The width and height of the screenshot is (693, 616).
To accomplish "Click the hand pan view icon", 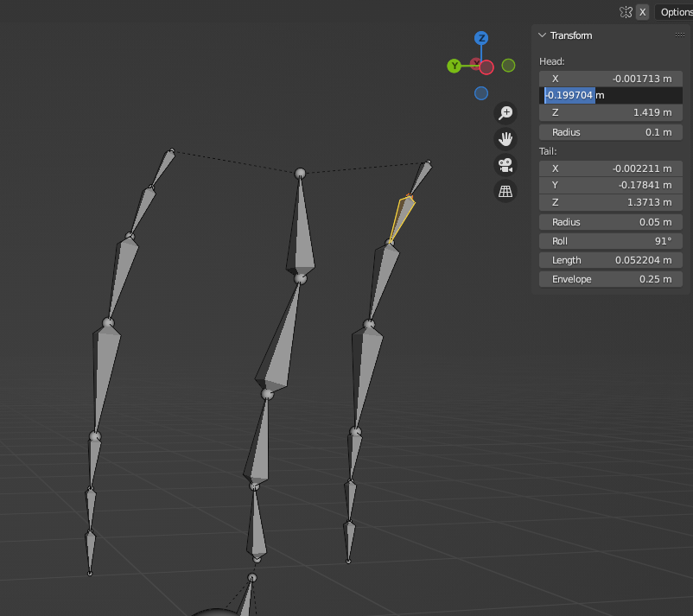I will tap(505, 139).
